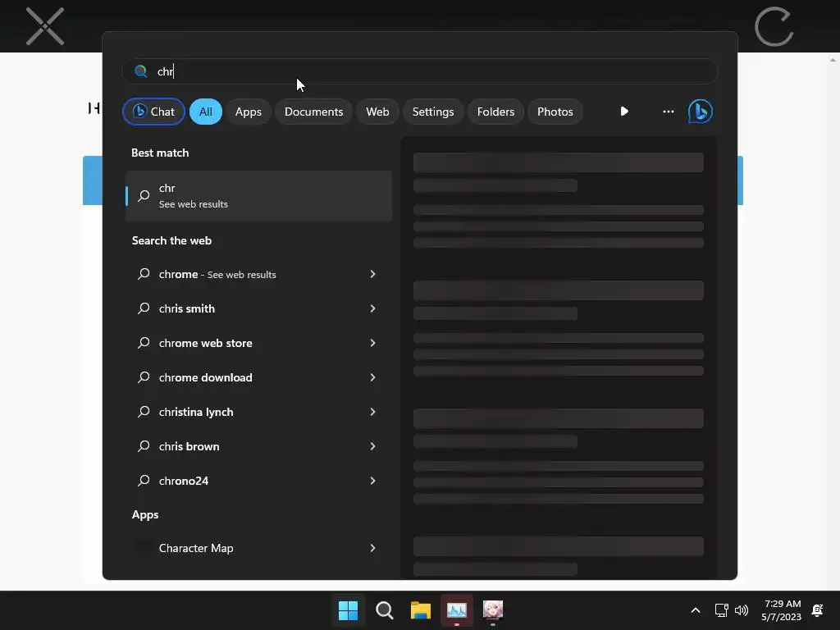Screen dimensions: 840x630
Task: Expand Character Map arrow
Action: [x=373, y=547]
